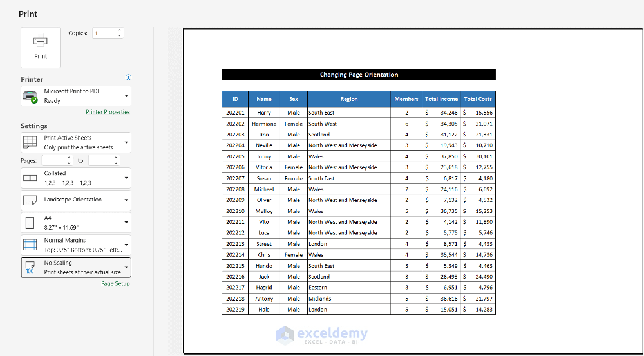Decrease copies with the down stepper
The width and height of the screenshot is (644, 356).
click(x=120, y=35)
